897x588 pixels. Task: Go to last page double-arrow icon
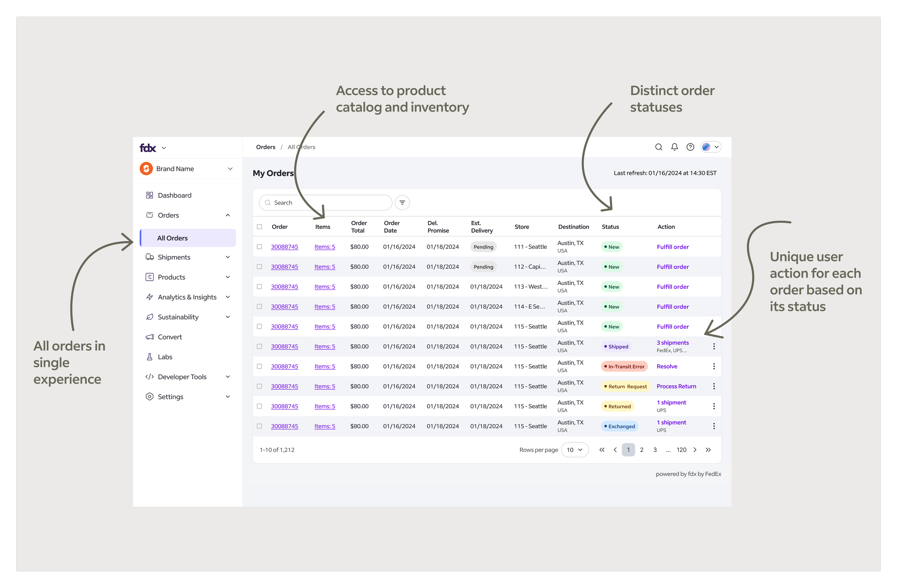[x=708, y=450]
